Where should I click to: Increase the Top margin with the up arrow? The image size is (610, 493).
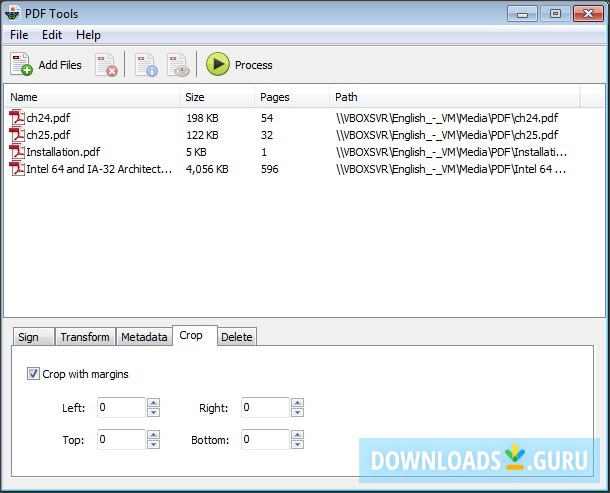(x=153, y=435)
